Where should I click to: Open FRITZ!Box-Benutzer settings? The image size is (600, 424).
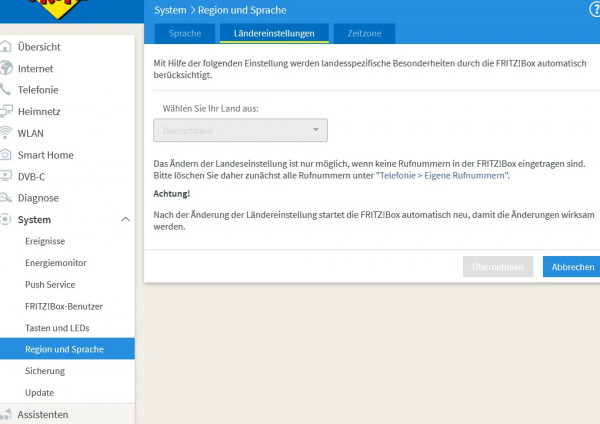(64, 306)
